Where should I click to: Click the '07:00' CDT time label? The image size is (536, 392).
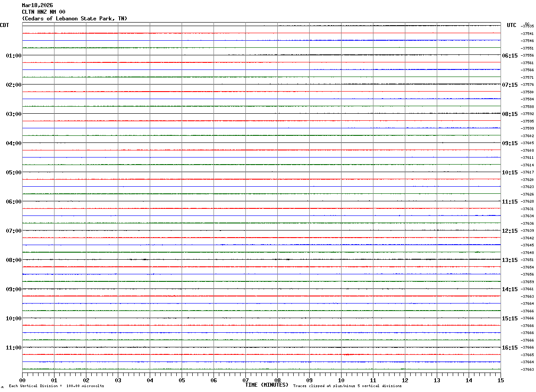tap(14, 231)
